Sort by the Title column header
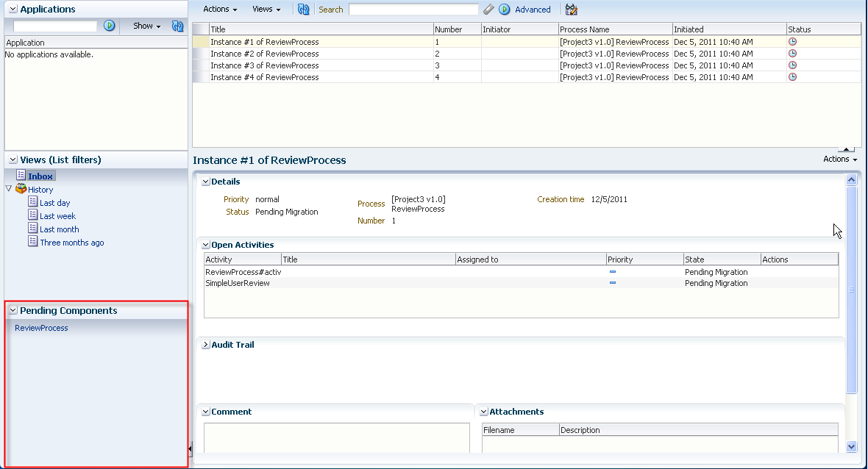868x469 pixels. (x=321, y=29)
